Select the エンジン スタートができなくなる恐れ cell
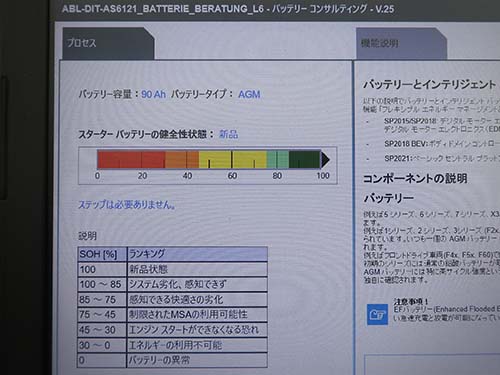 click(197, 330)
